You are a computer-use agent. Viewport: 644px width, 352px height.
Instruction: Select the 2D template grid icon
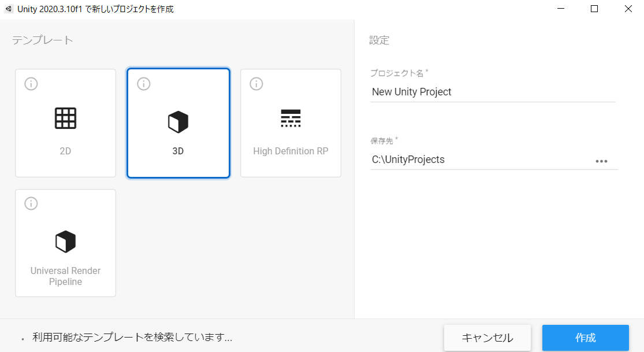(65, 118)
